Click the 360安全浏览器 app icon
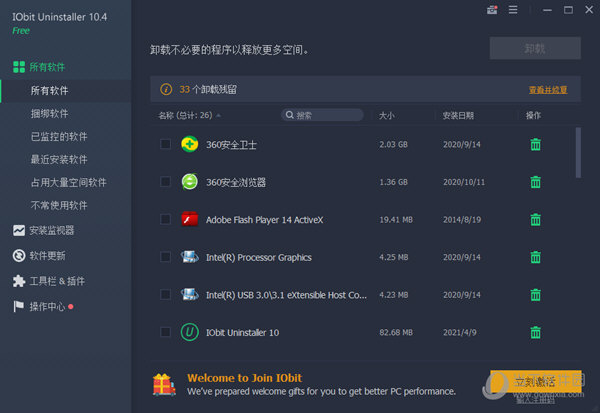Viewport: 600px width, 413px height. [x=189, y=182]
